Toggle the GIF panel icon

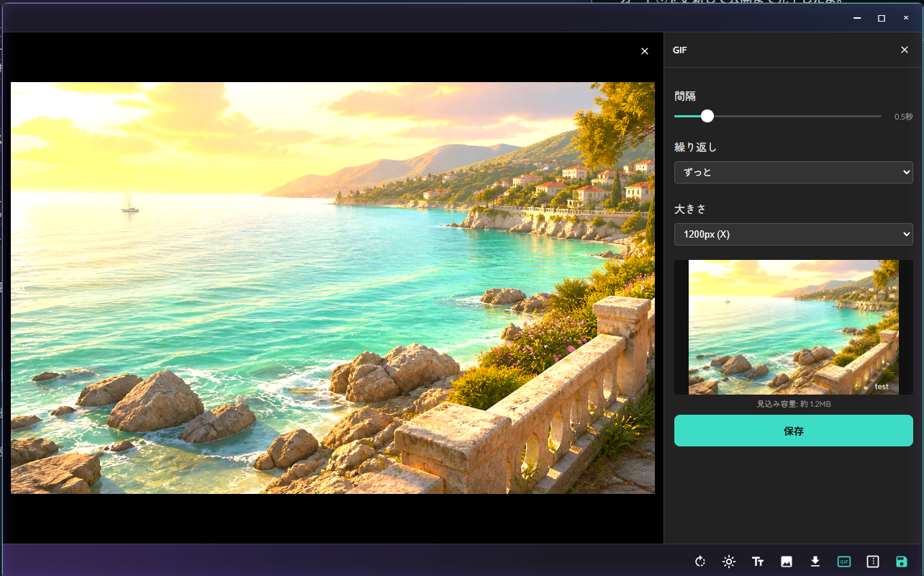point(844,562)
